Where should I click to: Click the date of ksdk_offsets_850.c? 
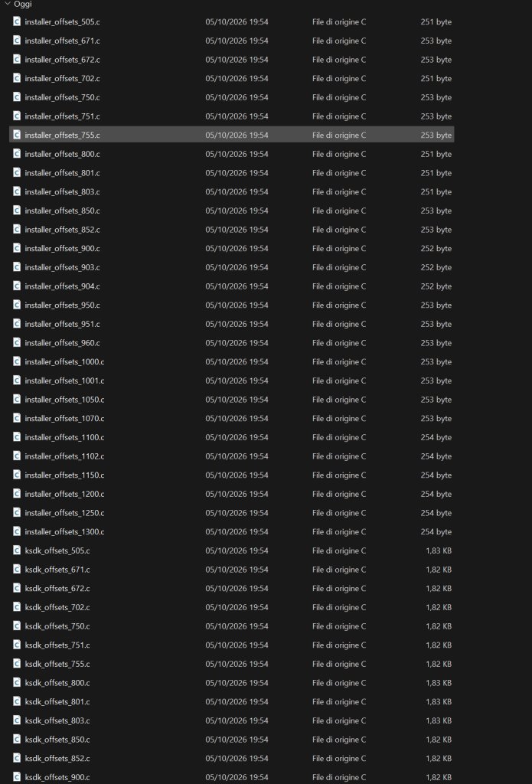tap(237, 739)
